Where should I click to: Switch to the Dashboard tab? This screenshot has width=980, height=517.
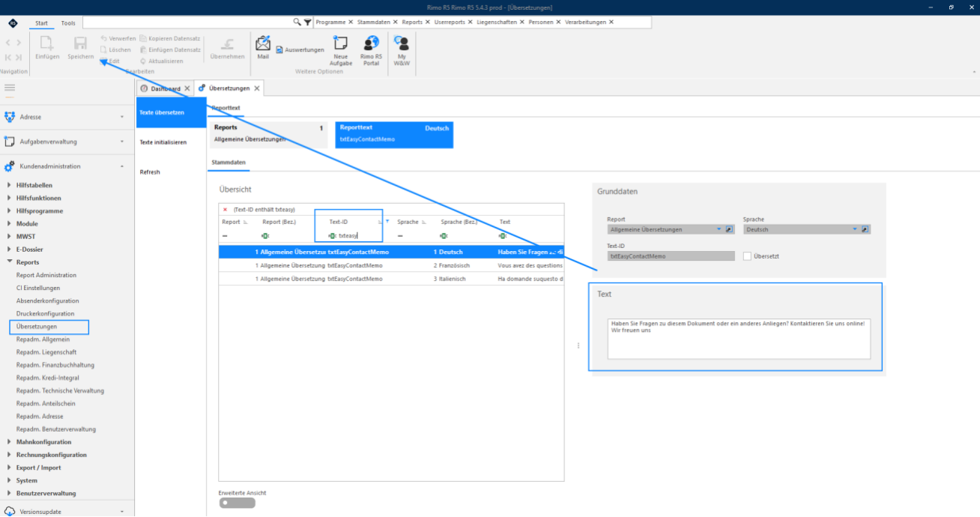166,88
